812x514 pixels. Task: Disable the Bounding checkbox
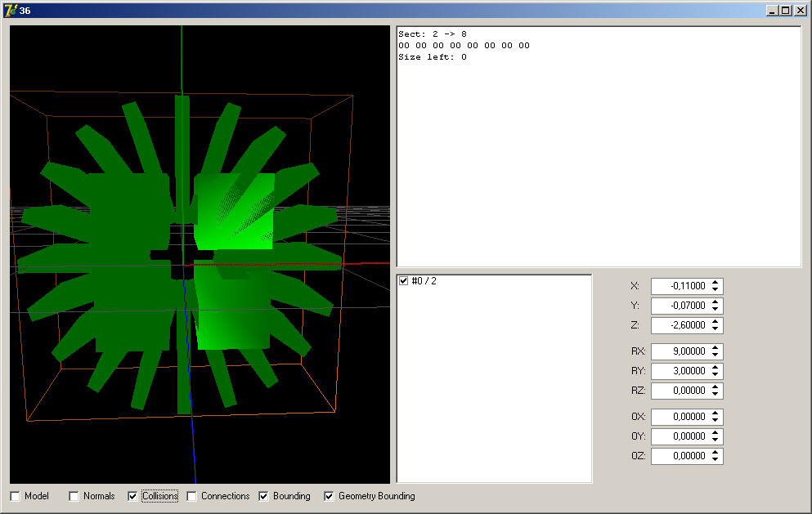click(264, 496)
